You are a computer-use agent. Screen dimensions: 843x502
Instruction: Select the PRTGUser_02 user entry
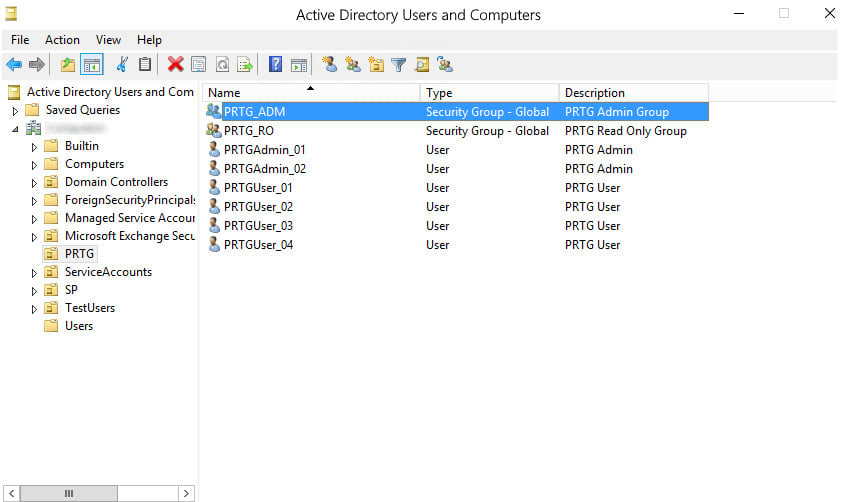click(x=258, y=206)
